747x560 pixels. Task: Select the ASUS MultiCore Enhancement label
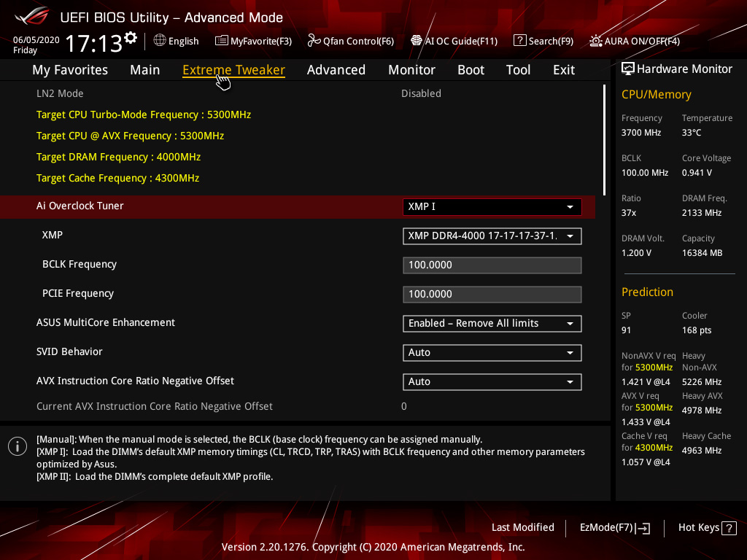click(106, 322)
